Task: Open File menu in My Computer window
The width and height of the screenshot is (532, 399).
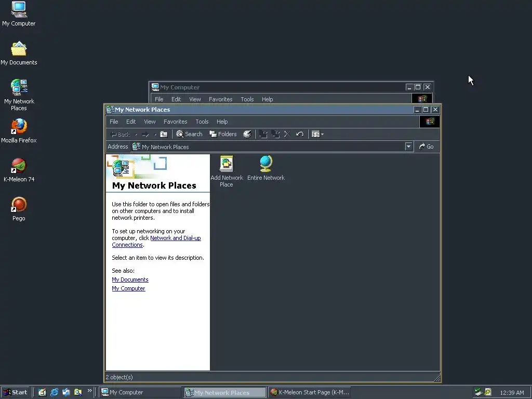Action: pos(159,99)
